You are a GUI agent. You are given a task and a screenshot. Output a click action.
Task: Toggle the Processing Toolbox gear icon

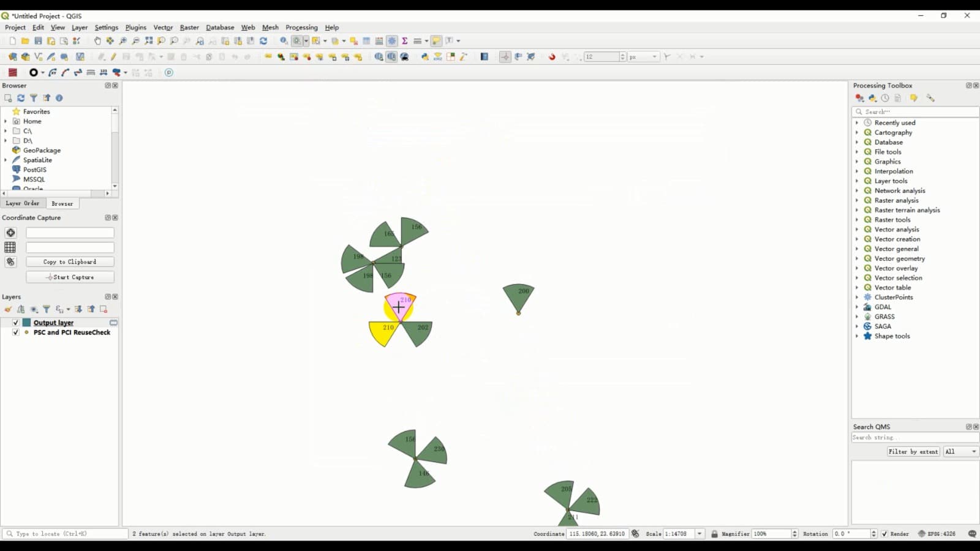(x=392, y=41)
